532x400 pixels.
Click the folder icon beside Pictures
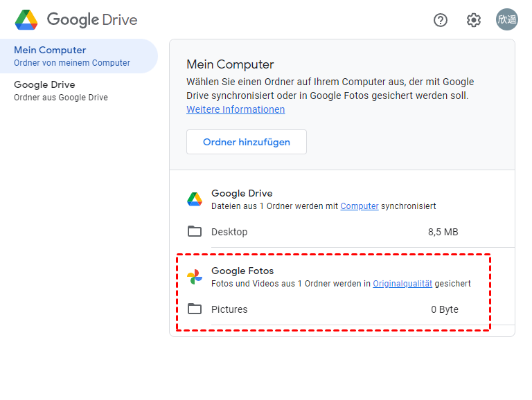[195, 309]
